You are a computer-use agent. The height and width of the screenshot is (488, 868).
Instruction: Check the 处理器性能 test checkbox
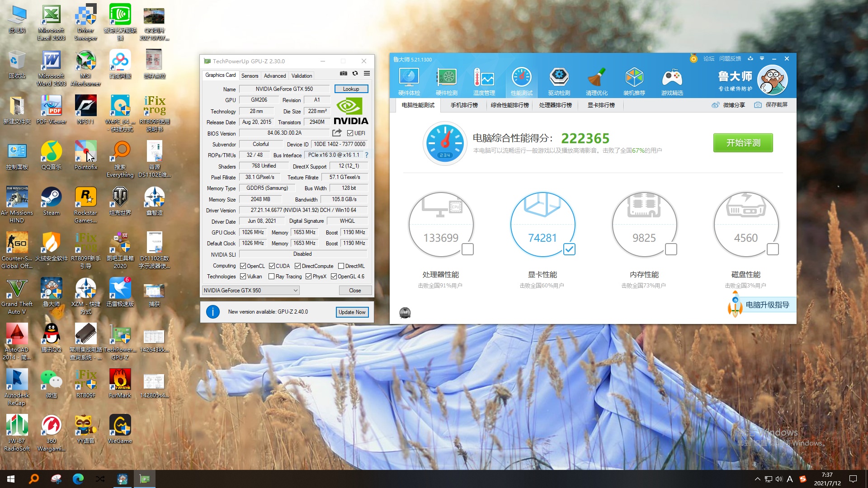467,249
